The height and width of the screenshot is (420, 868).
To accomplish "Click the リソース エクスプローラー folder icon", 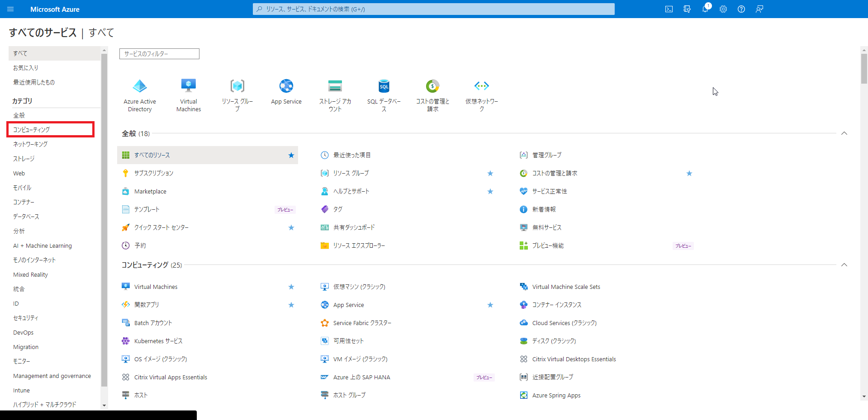I will click(325, 245).
